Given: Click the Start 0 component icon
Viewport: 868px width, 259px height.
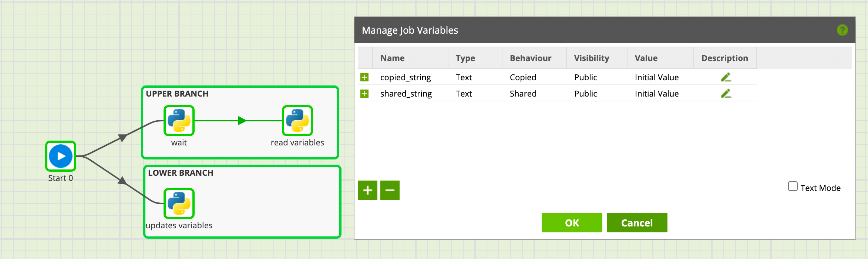Looking at the screenshot, I should pos(61,156).
